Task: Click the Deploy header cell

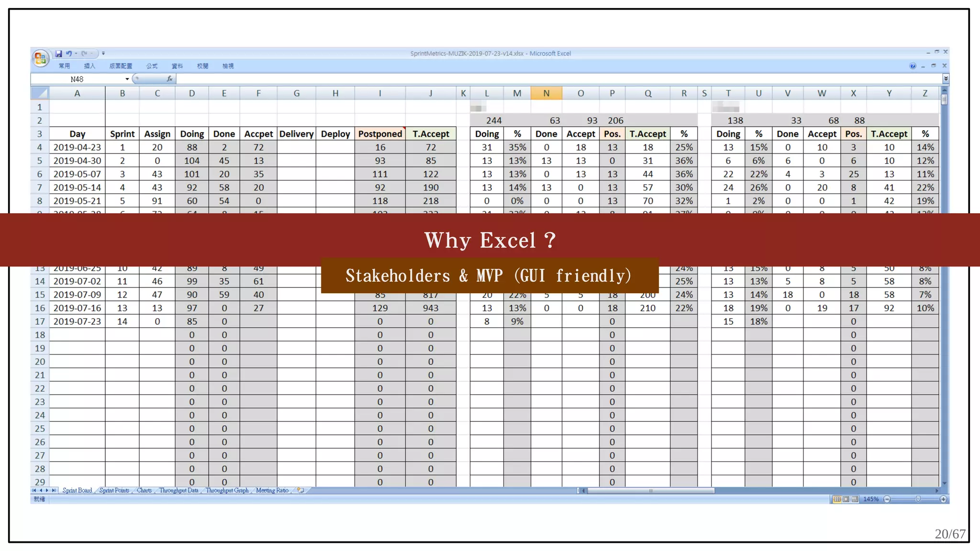Action: 335,134
